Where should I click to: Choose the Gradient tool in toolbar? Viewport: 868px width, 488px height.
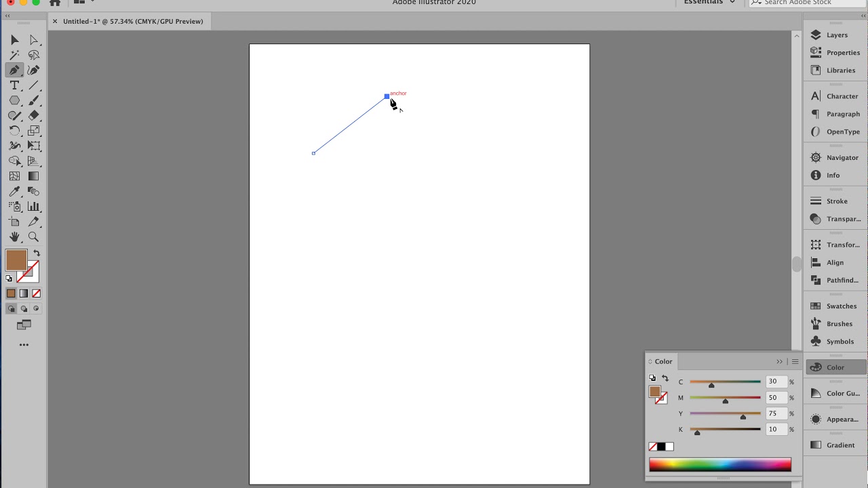click(x=33, y=176)
